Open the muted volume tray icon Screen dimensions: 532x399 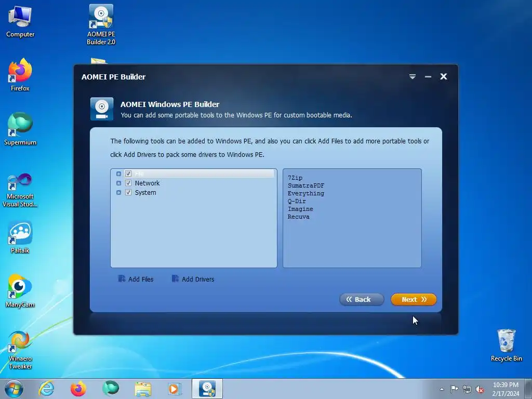(480, 389)
